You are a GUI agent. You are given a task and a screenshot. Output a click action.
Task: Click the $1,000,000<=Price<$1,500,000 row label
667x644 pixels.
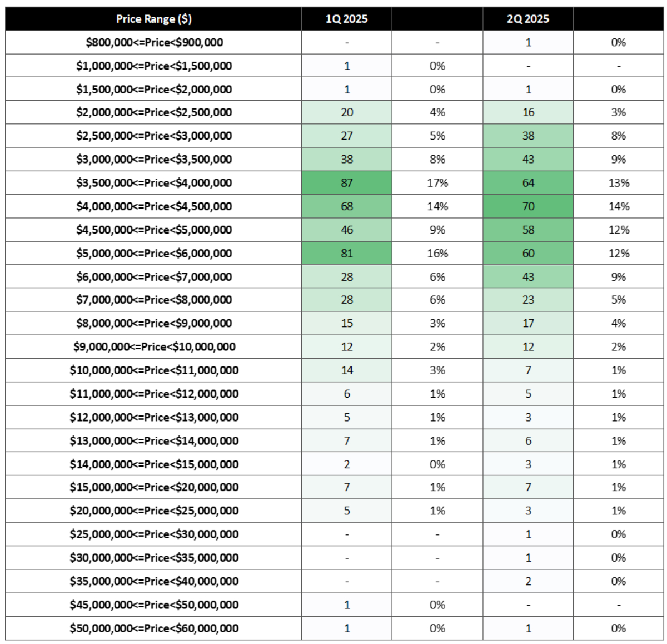point(154,66)
